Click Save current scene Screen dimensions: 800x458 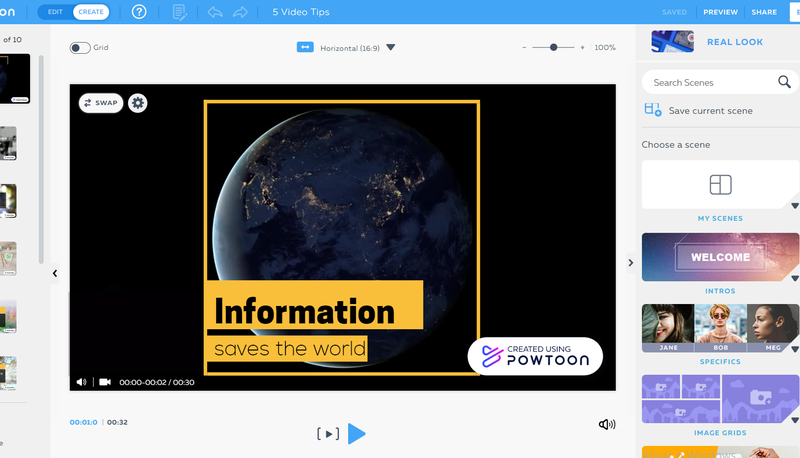tap(710, 111)
